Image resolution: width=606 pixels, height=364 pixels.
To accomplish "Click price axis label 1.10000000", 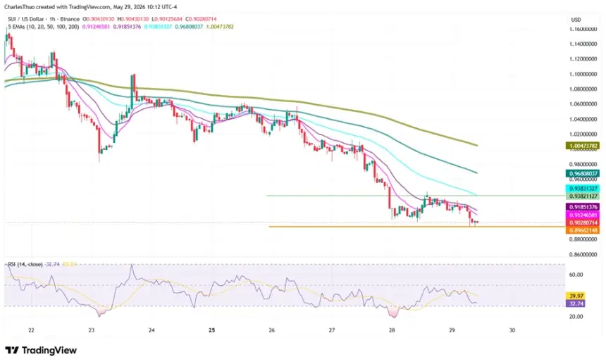I will [583, 74].
